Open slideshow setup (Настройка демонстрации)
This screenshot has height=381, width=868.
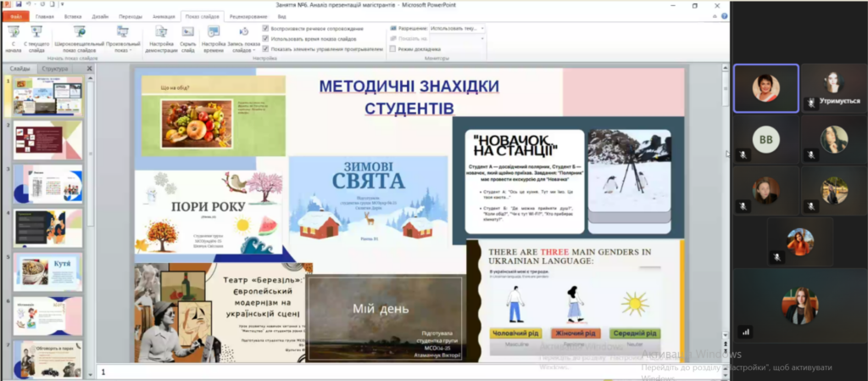(161, 39)
